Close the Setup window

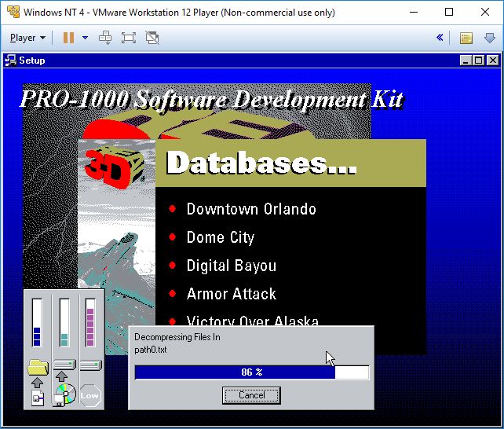[493, 60]
